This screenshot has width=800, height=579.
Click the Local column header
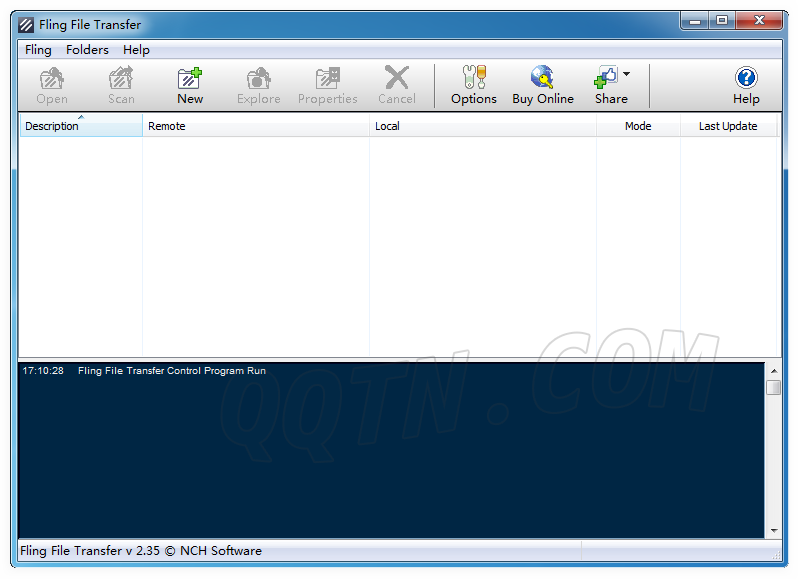point(482,126)
